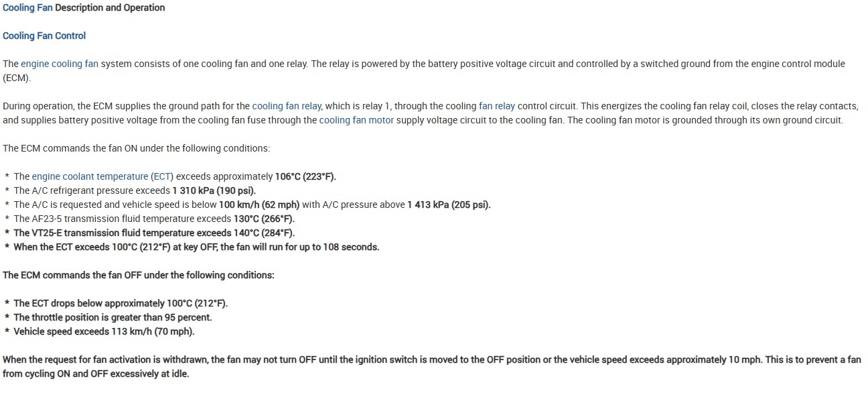Follow the "engine cooling fan" link
Image resolution: width=868 pixels, height=399 pixels.
pos(60,64)
